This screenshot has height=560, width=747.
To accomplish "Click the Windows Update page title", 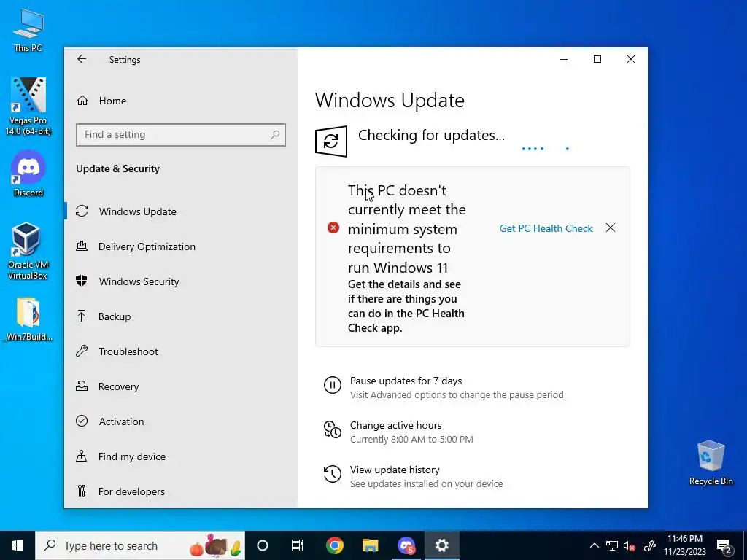I will tap(390, 100).
